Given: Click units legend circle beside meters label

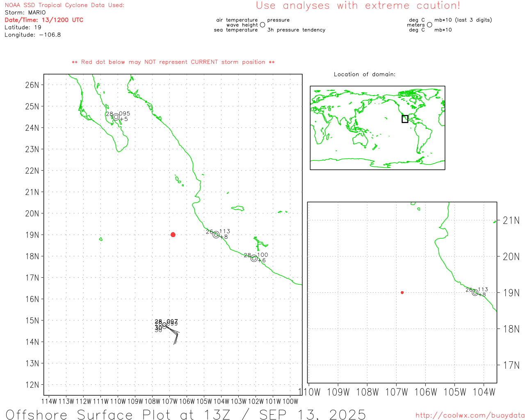Looking at the screenshot, I should (x=429, y=25).
